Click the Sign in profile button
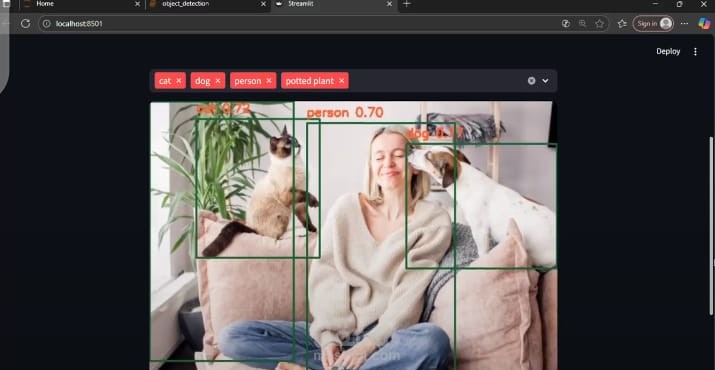715x370 pixels. (x=653, y=24)
